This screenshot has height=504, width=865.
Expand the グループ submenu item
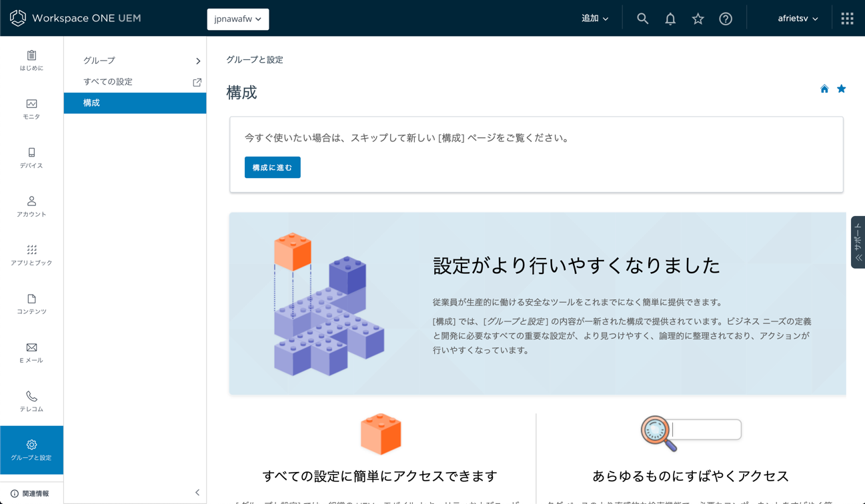tap(135, 61)
